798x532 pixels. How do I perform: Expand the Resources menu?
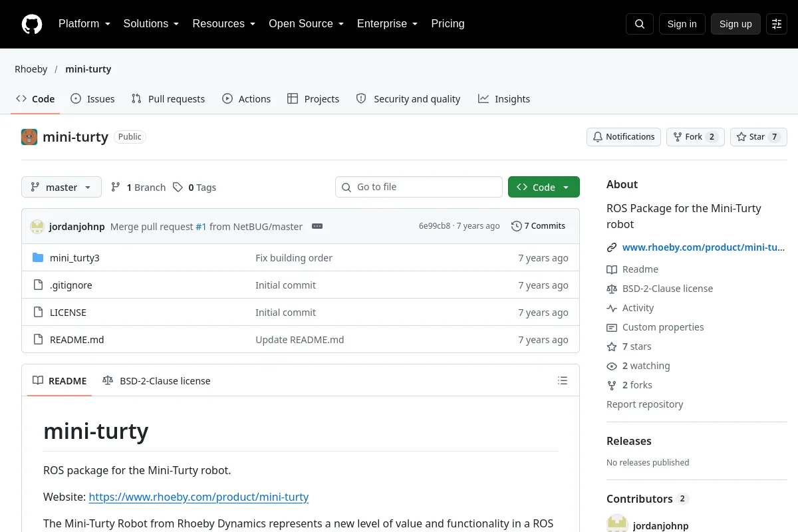224,24
